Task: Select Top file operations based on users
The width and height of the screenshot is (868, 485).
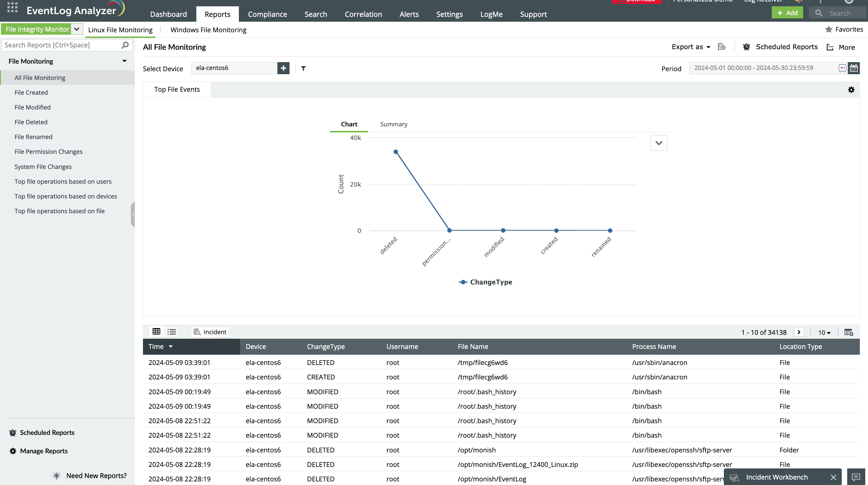Action: click(63, 181)
